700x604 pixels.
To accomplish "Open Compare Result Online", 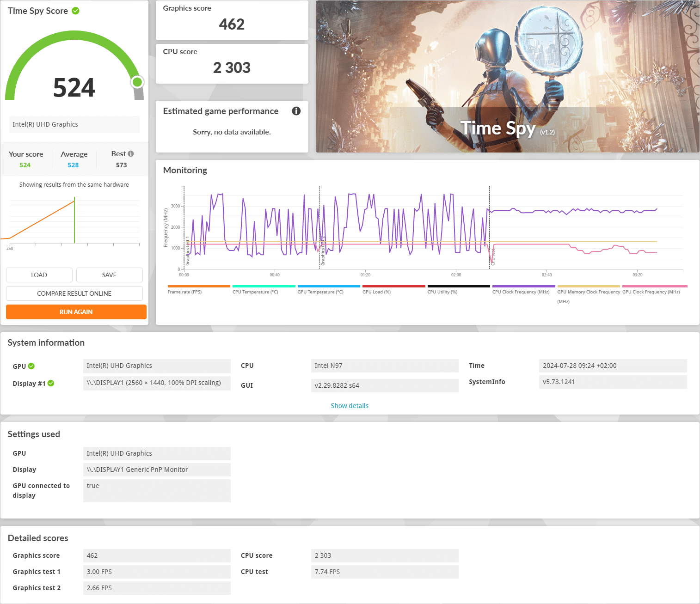I will point(74,293).
